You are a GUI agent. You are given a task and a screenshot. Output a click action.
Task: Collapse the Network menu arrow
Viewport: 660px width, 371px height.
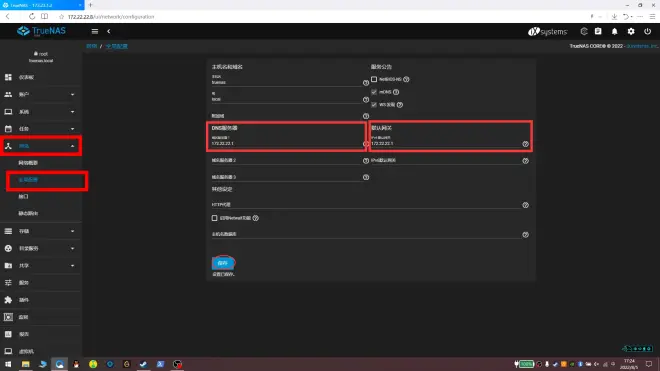72,146
